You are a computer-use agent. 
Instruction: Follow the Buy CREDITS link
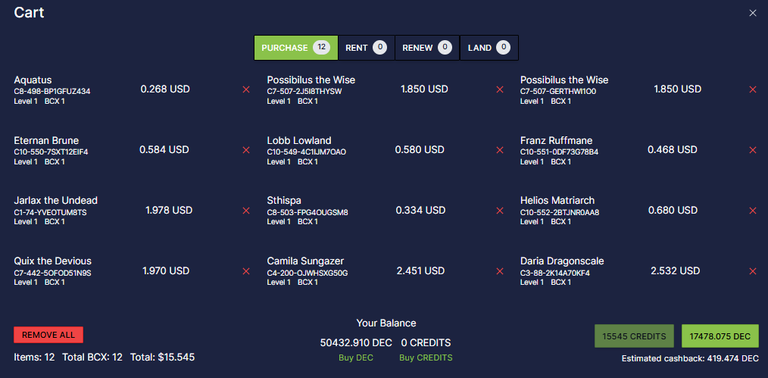click(426, 358)
